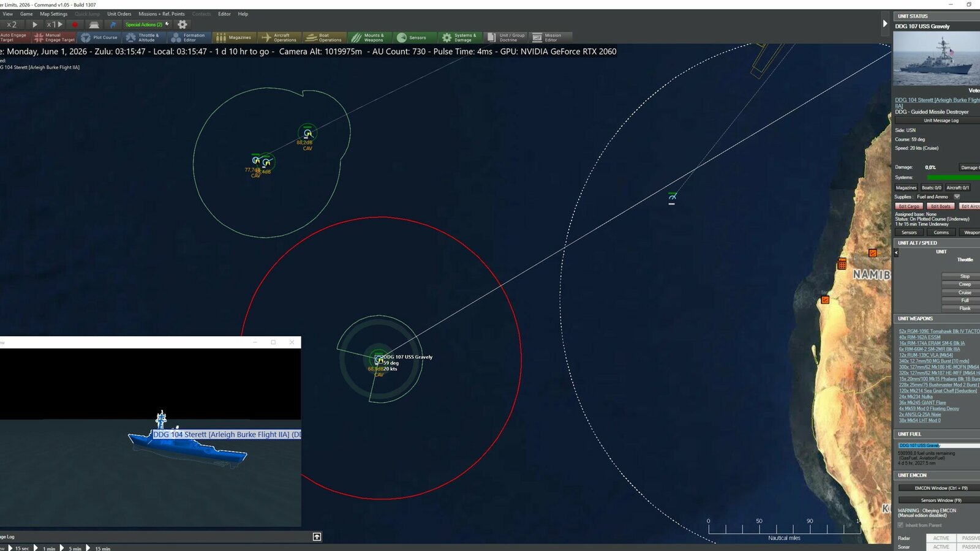This screenshot has height=551, width=980.
Task: Open RGM-109E Tomahawk Blk IV weapon link
Action: click(939, 331)
